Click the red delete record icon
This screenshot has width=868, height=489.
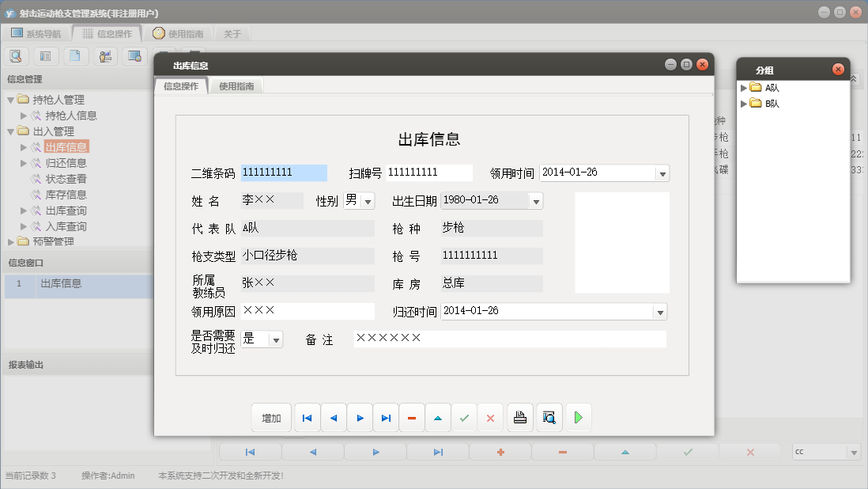411,417
